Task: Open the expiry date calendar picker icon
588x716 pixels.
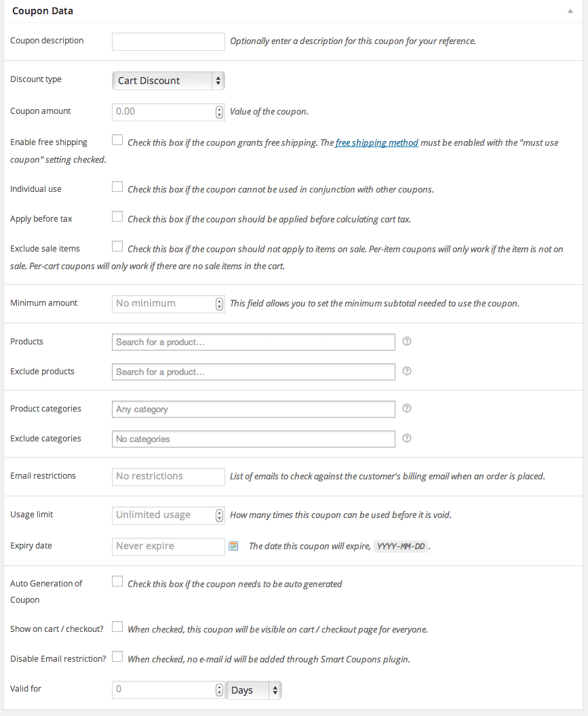Action: point(233,546)
